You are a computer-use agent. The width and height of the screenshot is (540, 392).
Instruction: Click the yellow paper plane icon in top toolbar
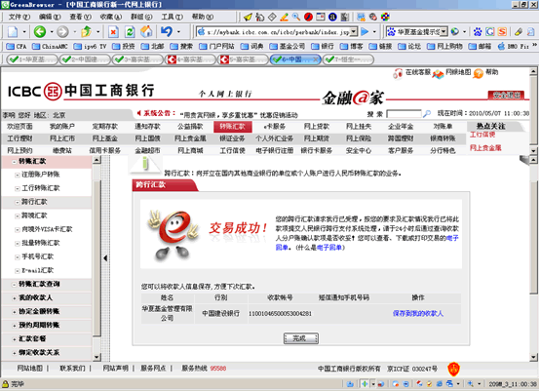[248, 17]
